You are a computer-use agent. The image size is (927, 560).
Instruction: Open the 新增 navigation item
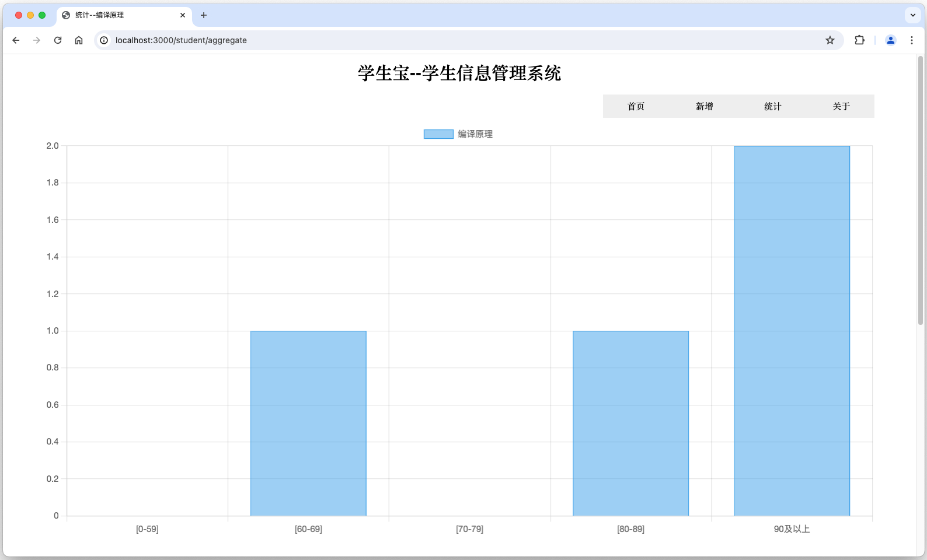click(x=704, y=106)
